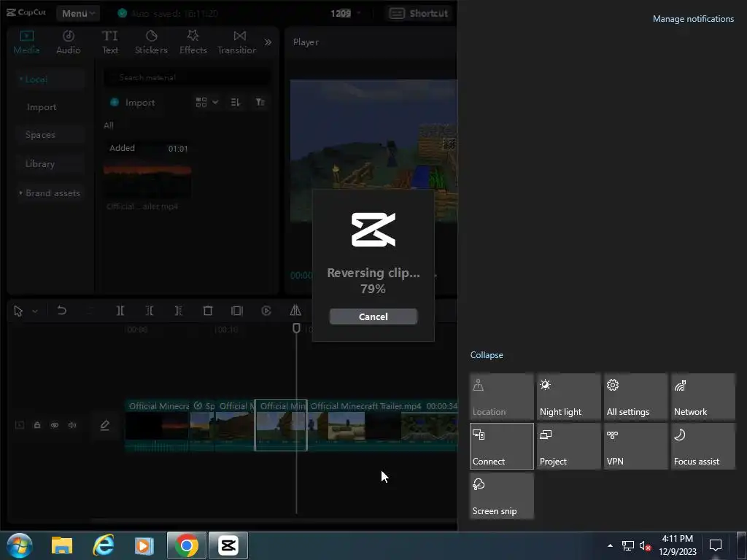Click the Mirror flip toolbar icon
747x560 pixels.
(295, 311)
